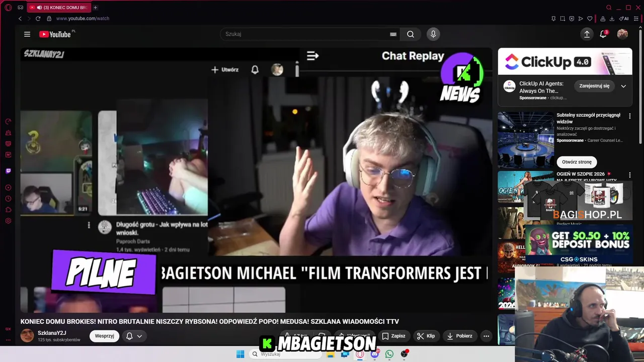The height and width of the screenshot is (362, 644).
Task: Open sidebar more options dots
Action: (x=8, y=340)
